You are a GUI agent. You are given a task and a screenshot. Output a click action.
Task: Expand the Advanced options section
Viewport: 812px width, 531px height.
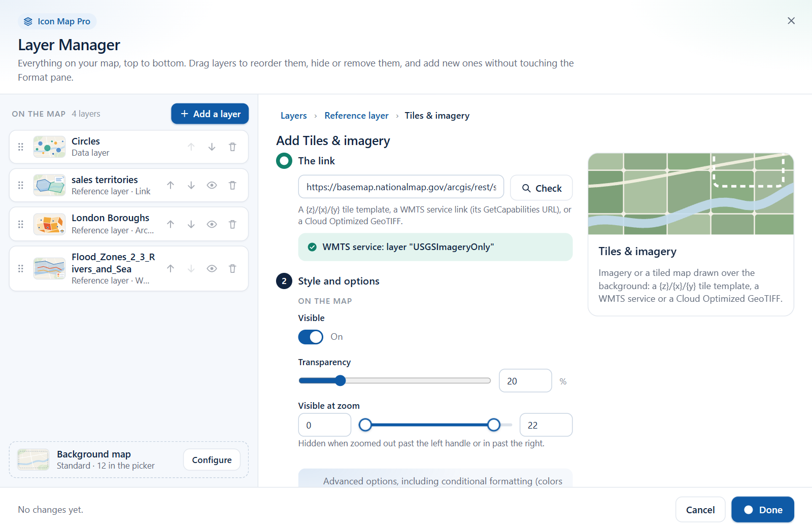[435, 480]
